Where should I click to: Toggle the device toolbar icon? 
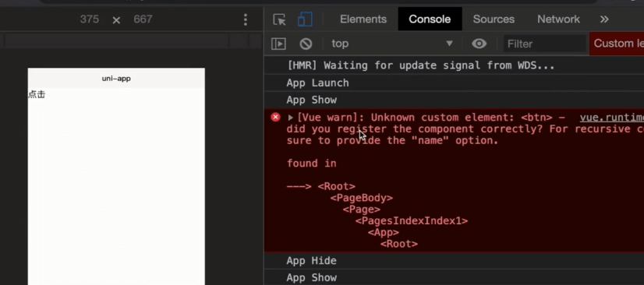pyautogui.click(x=305, y=19)
